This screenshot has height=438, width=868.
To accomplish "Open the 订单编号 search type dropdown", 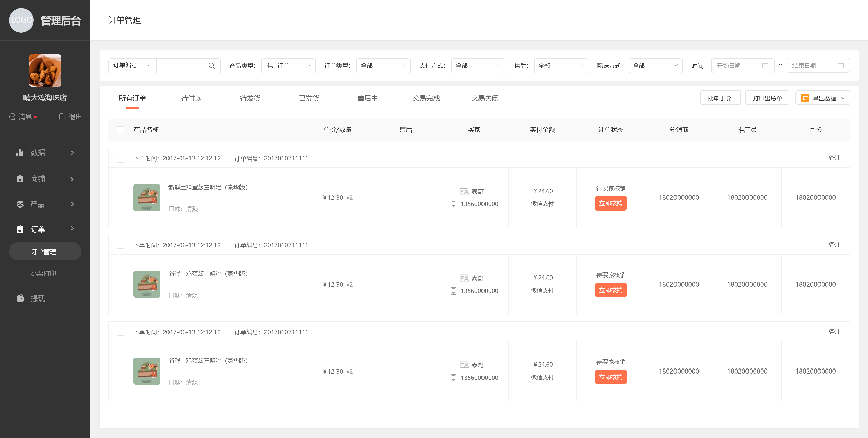I will 132,66.
